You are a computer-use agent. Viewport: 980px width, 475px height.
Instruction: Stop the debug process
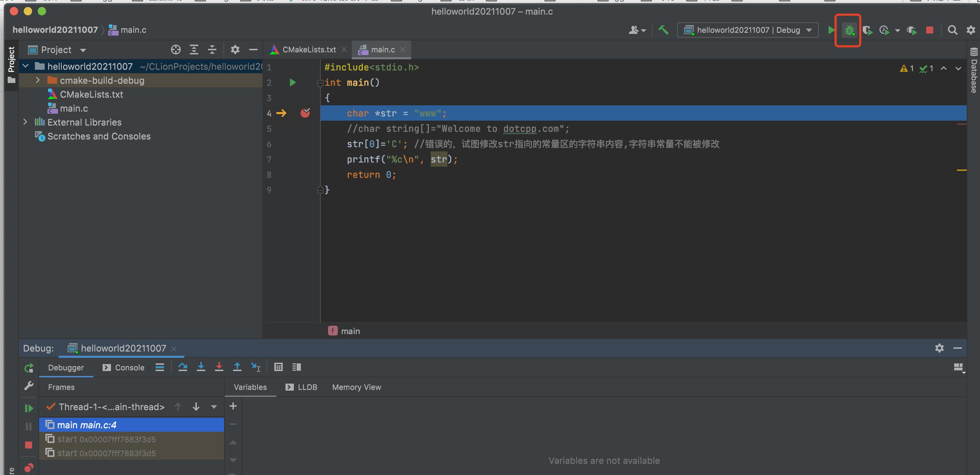tap(929, 30)
